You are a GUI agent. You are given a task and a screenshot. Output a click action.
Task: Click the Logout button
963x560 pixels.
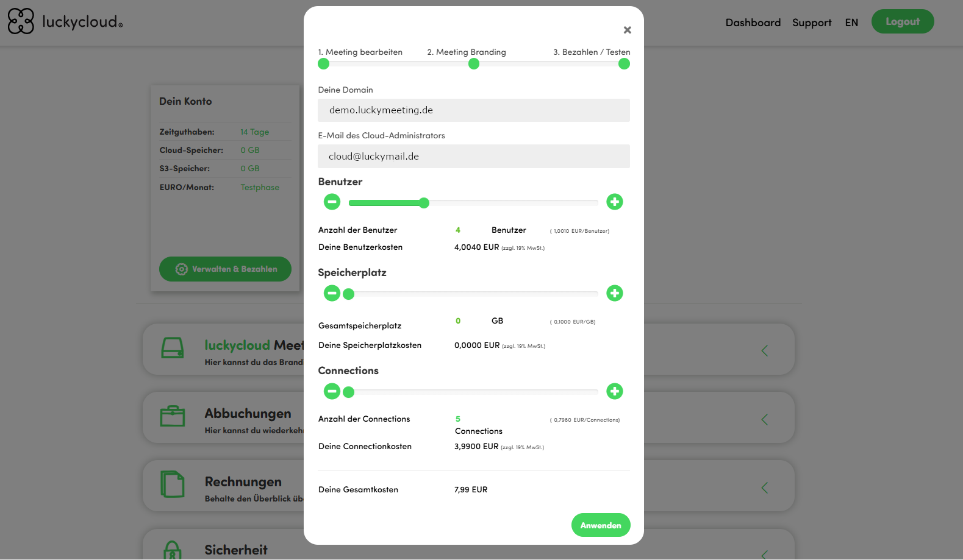pyautogui.click(x=903, y=21)
